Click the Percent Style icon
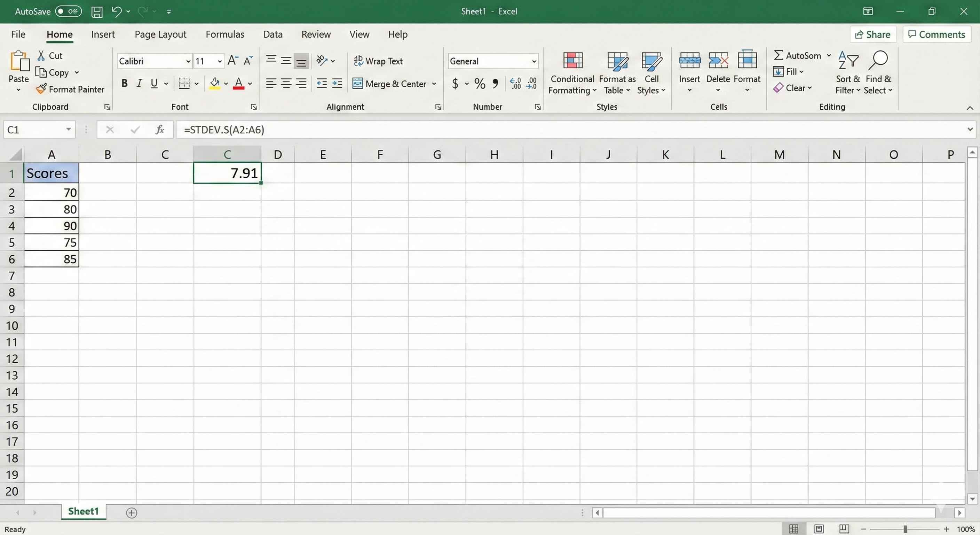This screenshot has height=535, width=980. click(x=480, y=83)
